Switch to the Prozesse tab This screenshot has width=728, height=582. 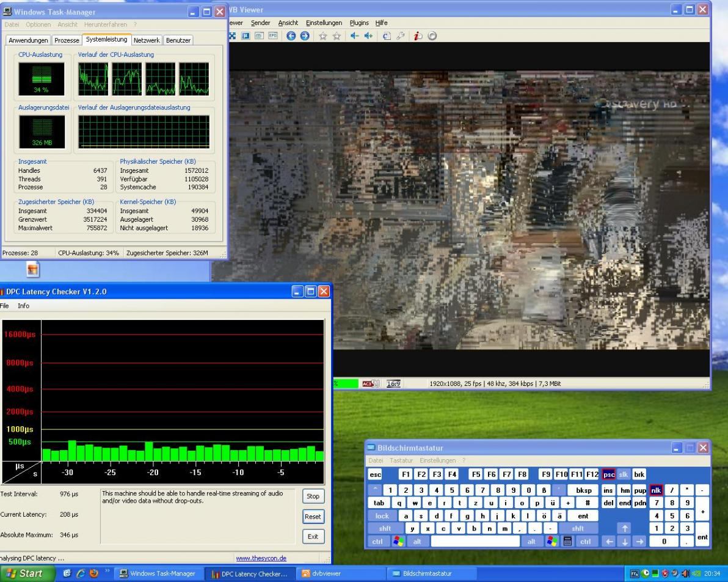click(67, 40)
